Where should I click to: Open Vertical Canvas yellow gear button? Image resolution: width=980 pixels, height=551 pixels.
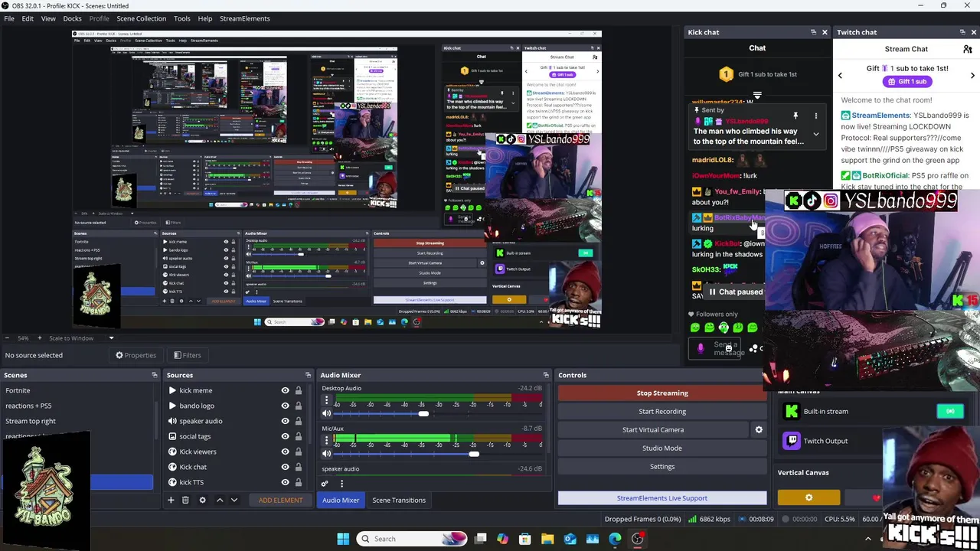pos(808,497)
